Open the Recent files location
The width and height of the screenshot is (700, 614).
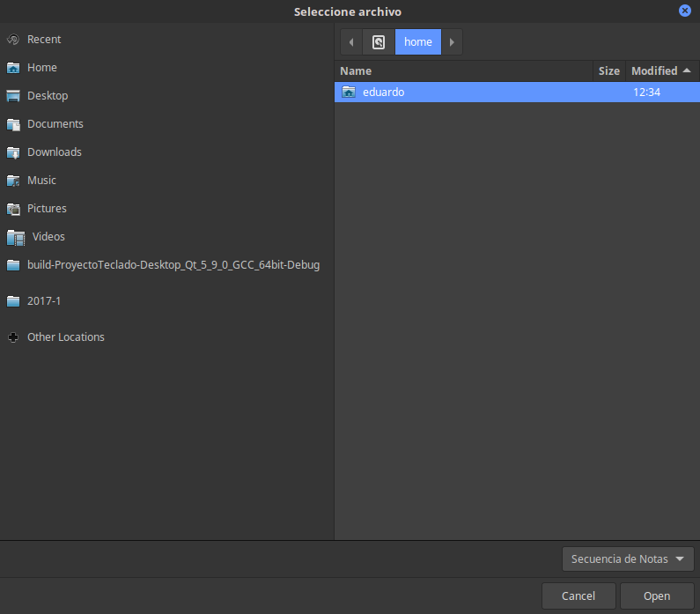tap(44, 40)
